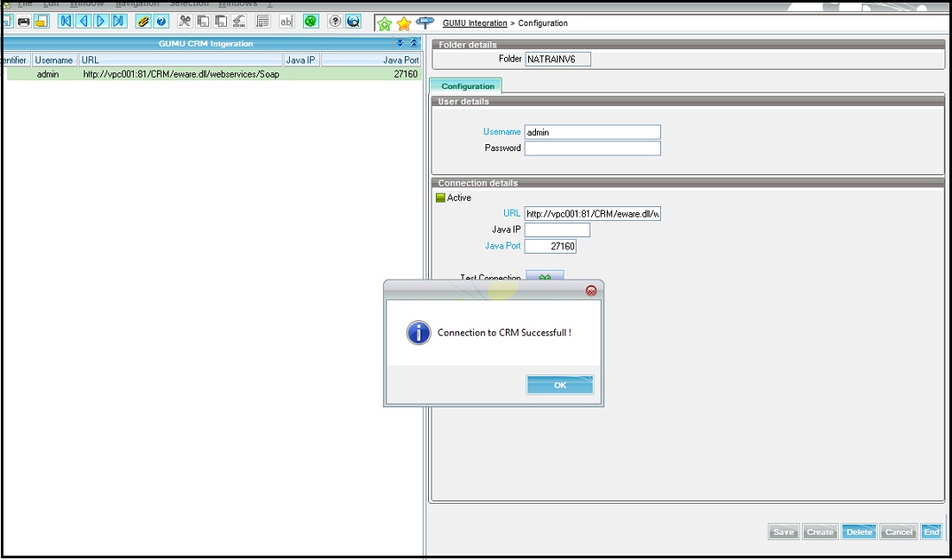
Task: Click into the Password field
Action: click(x=592, y=148)
